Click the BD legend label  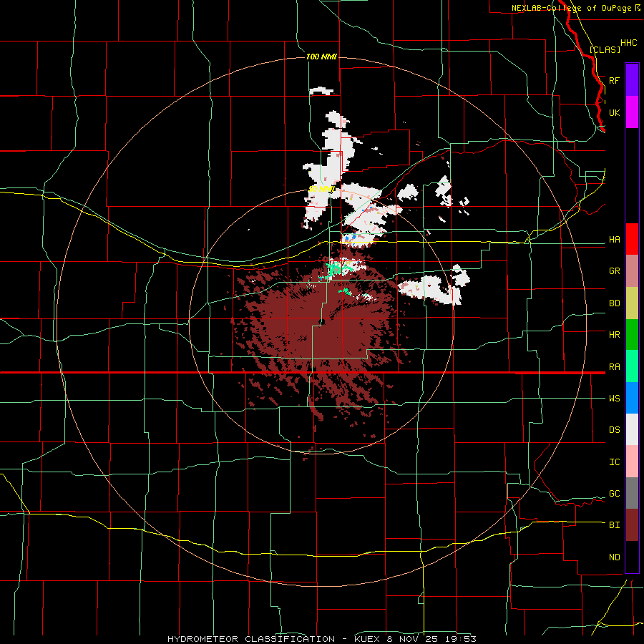tap(614, 303)
